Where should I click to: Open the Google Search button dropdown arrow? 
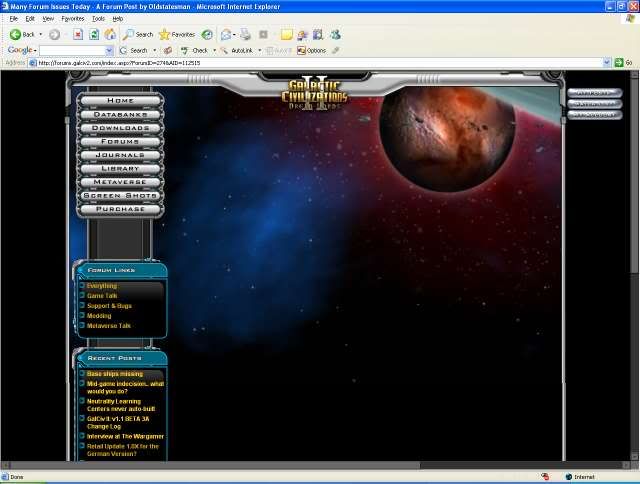[155, 51]
